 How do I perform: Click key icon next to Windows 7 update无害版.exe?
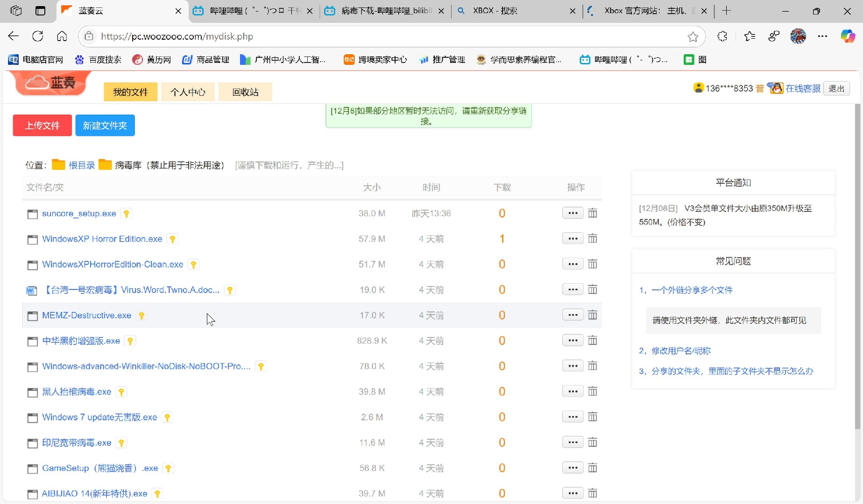tap(167, 417)
